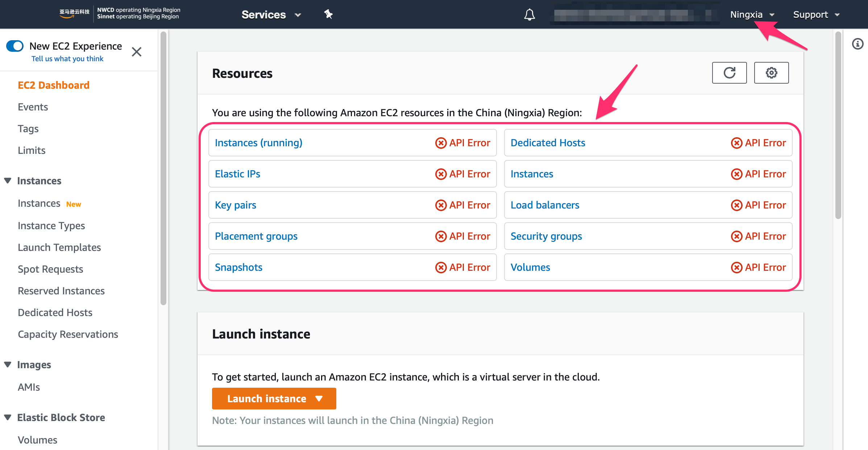Collapse the Instances sidebar section

click(8, 181)
